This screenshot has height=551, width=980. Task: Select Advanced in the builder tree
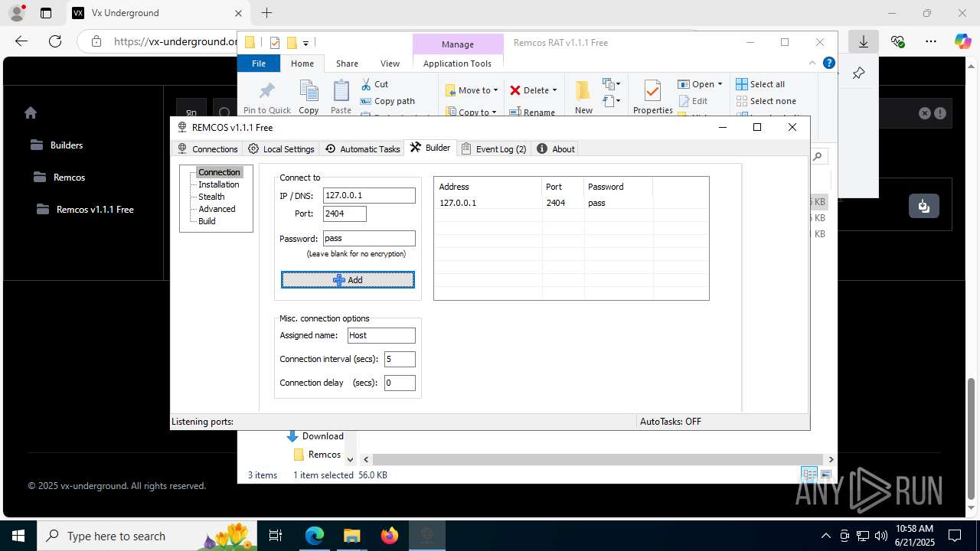point(217,209)
